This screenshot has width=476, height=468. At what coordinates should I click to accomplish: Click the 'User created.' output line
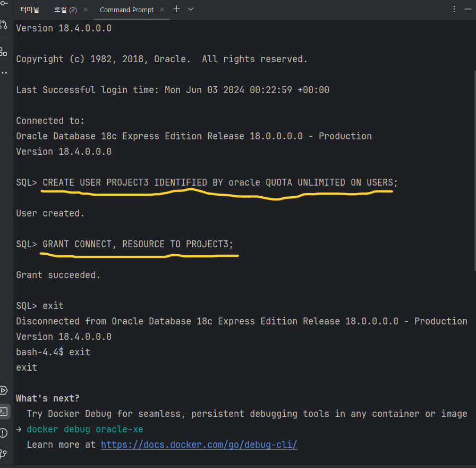pyautogui.click(x=50, y=213)
